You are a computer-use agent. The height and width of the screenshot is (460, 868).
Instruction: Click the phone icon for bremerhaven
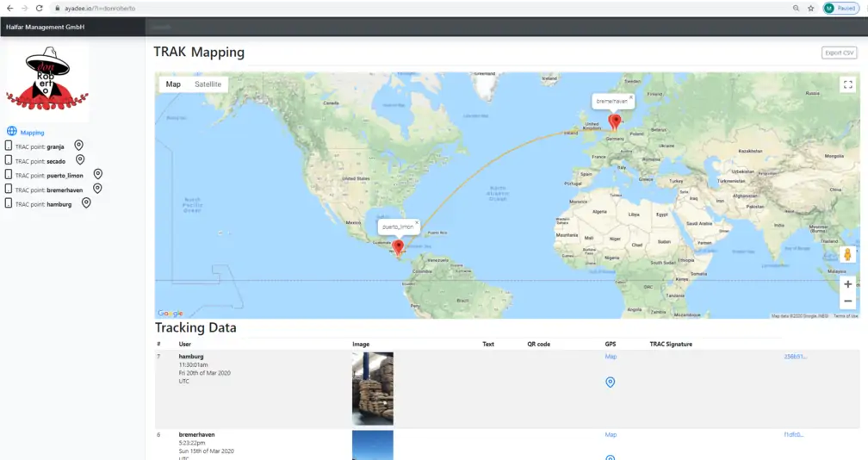coord(9,189)
